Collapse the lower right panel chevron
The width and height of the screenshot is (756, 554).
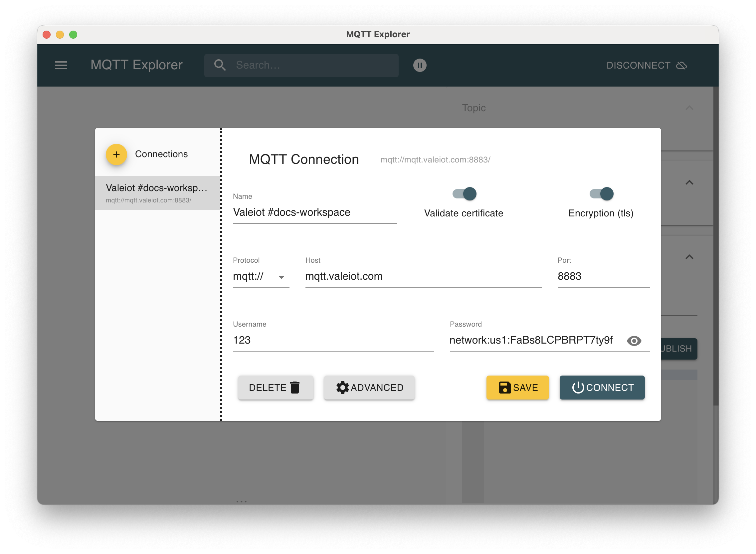(x=689, y=257)
